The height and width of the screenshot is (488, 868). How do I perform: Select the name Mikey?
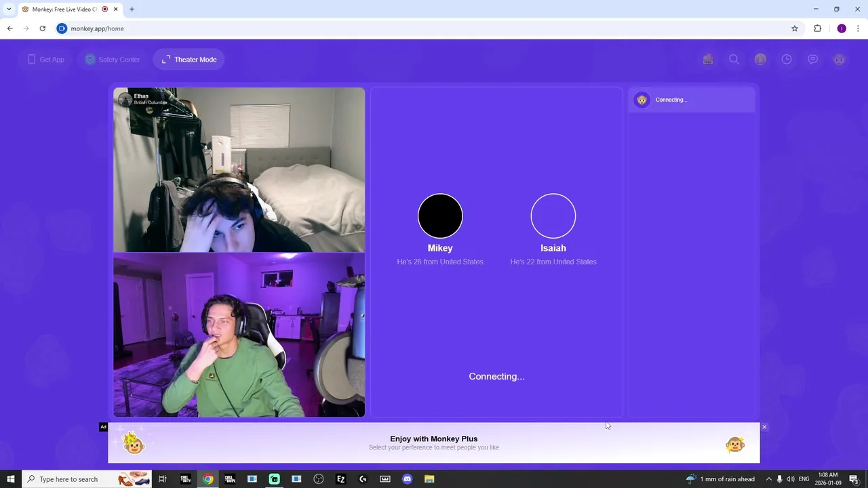[440, 248]
